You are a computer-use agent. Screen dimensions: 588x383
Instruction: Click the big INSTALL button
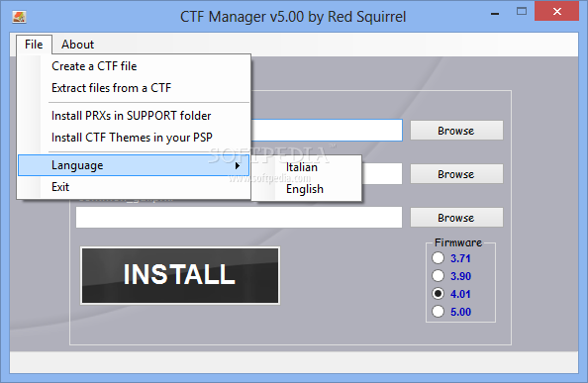coord(180,275)
